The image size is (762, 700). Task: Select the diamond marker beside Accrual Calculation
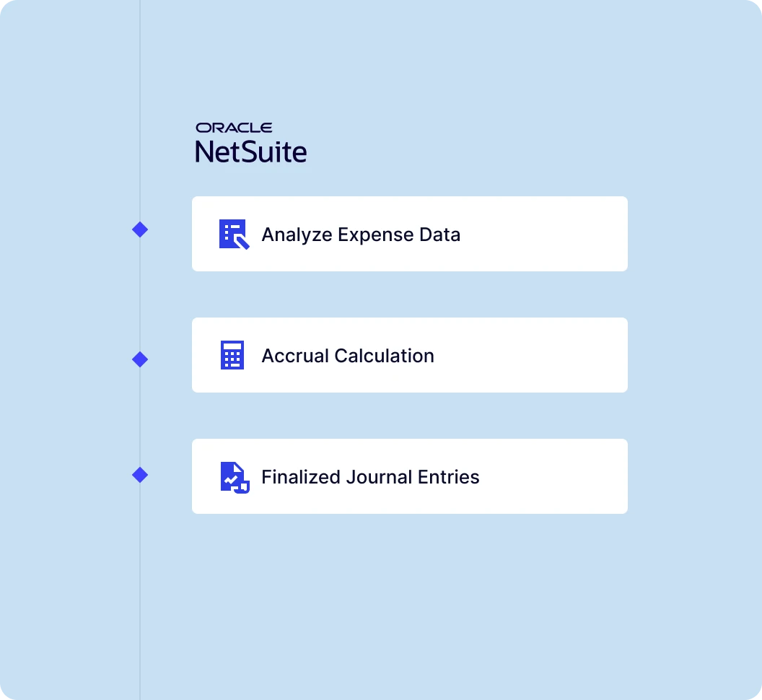point(140,359)
